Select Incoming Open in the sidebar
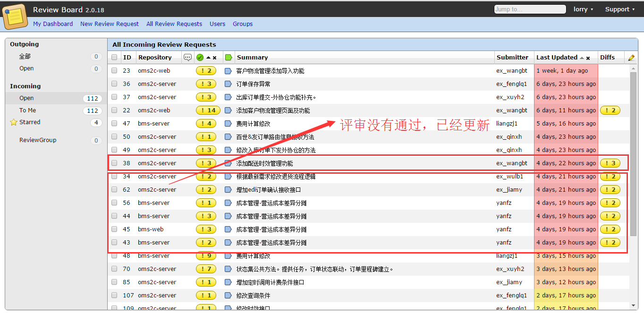This screenshot has width=644, height=313. 57,98
